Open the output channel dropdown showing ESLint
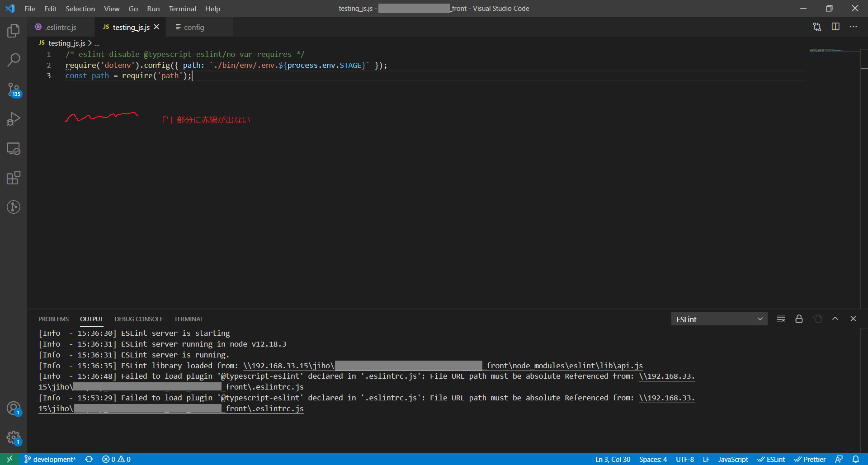 (719, 319)
